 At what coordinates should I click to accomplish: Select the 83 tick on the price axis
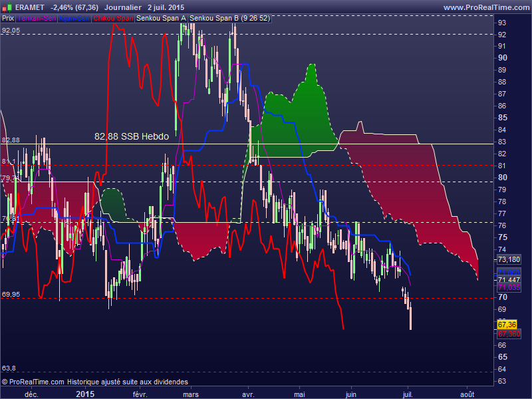pyautogui.click(x=502, y=142)
